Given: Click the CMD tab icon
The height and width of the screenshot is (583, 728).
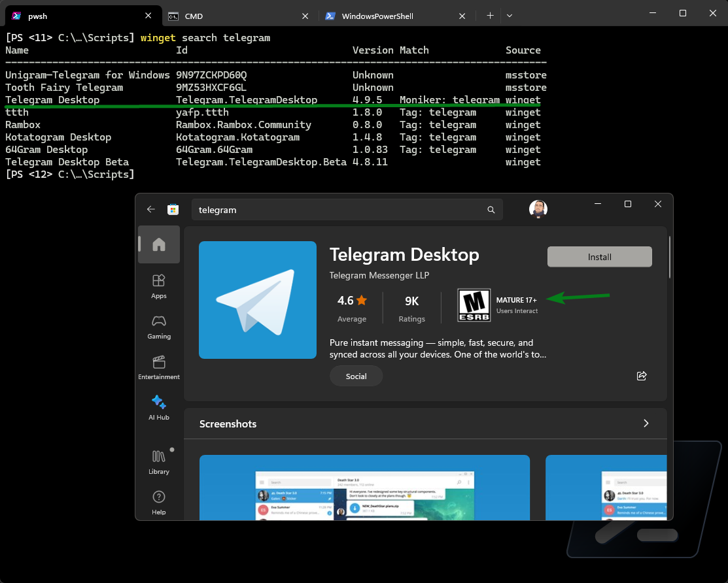Looking at the screenshot, I should click(x=173, y=16).
